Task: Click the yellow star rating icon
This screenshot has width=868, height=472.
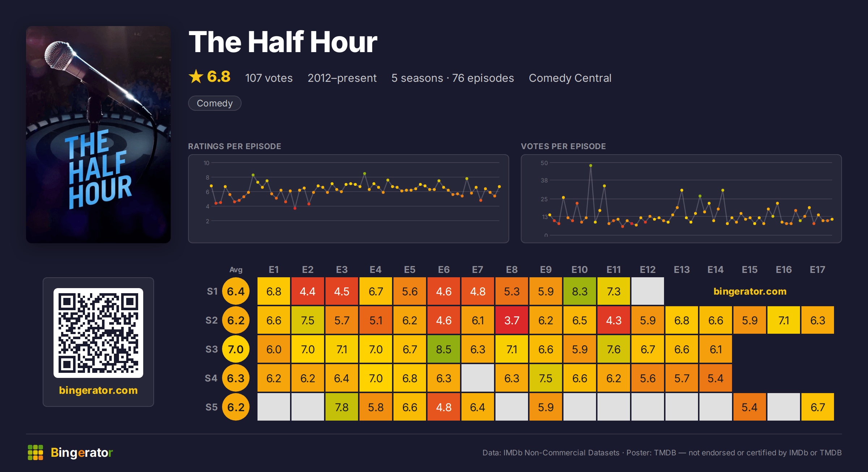Action: click(x=196, y=76)
